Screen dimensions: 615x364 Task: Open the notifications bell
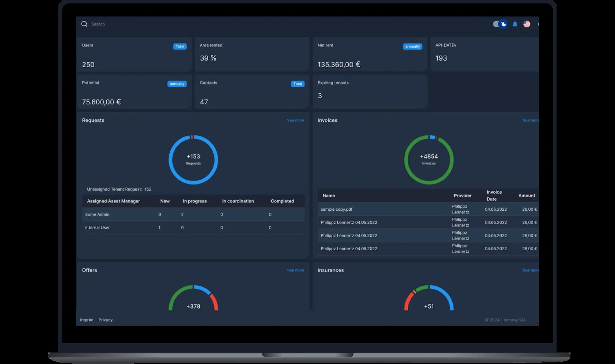[x=515, y=24]
